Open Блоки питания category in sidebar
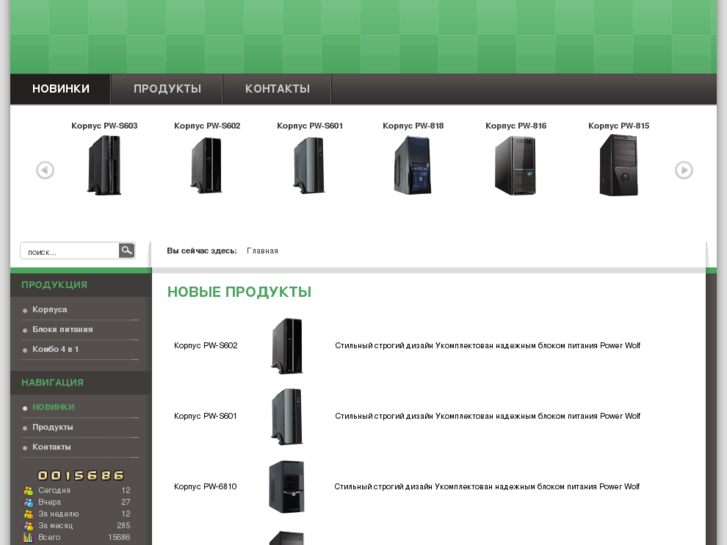 [x=63, y=329]
